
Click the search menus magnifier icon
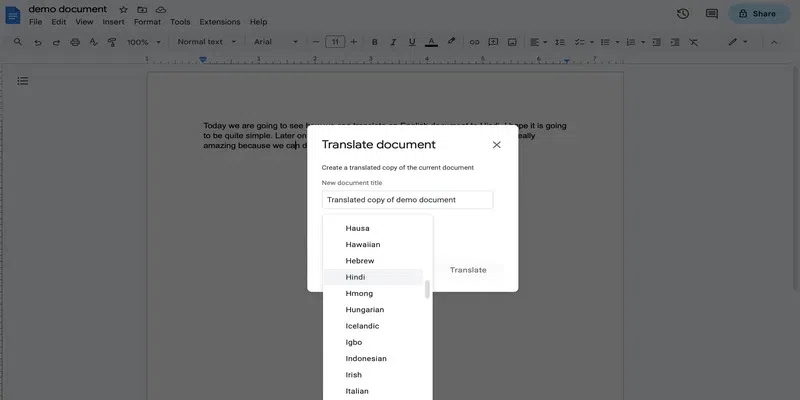click(x=18, y=42)
